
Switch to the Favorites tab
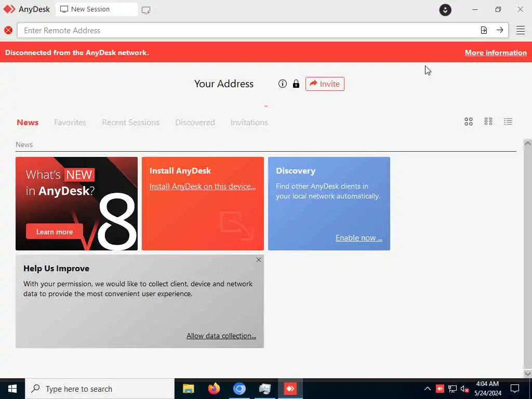pyautogui.click(x=70, y=123)
